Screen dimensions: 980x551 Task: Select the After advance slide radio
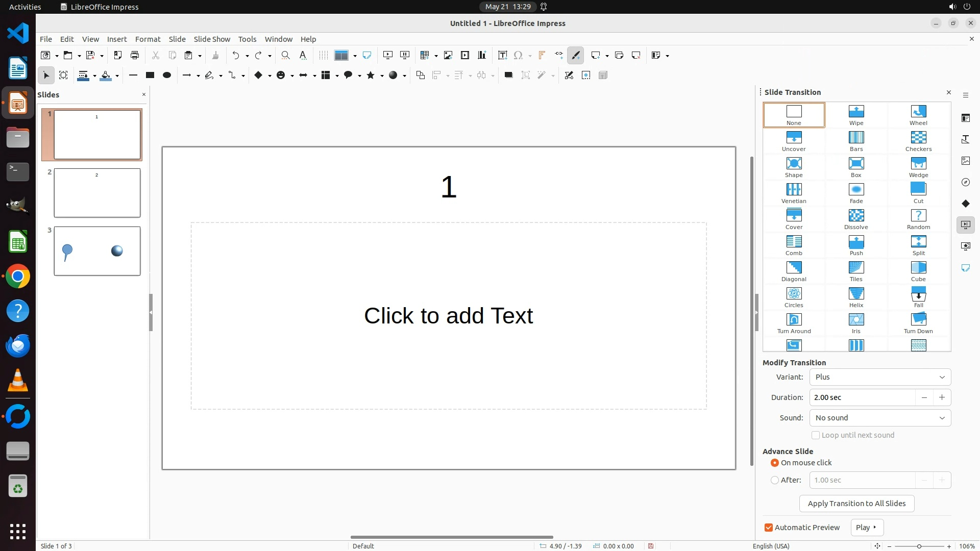(775, 480)
